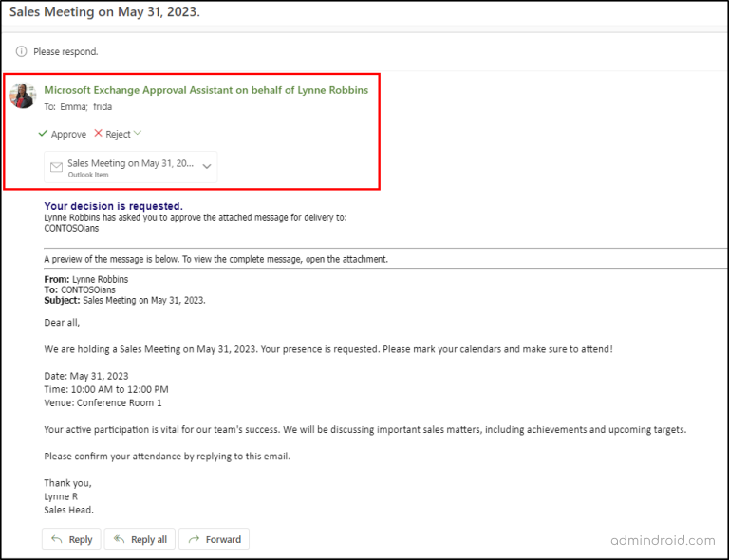Image resolution: width=729 pixels, height=560 pixels.
Task: Click the Reject button
Action: [x=112, y=134]
